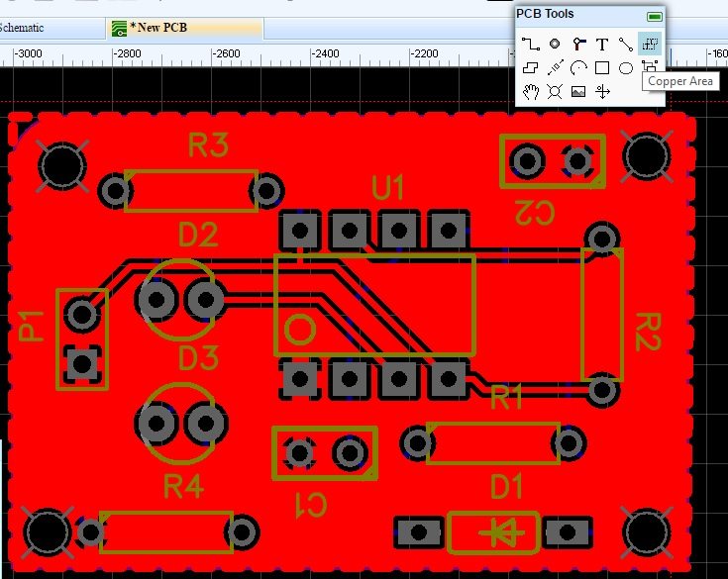Collapse the PCB Tools panel

tap(654, 16)
